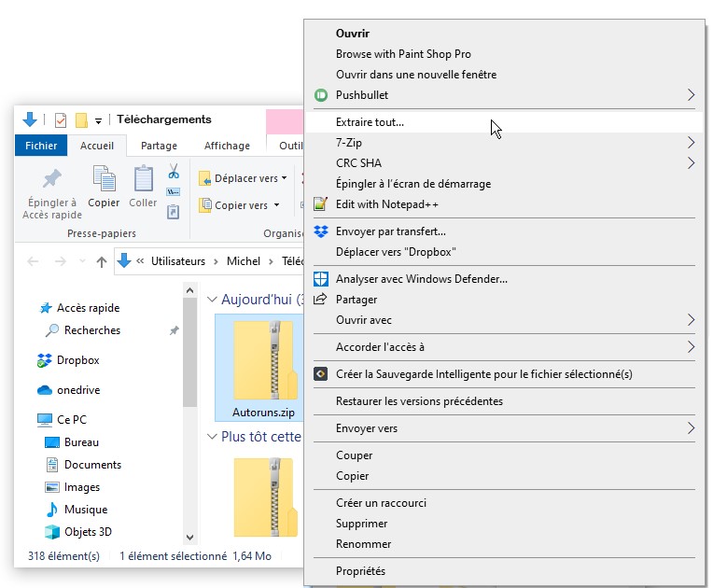Select Pushbullet in the context menu
713x588 pixels.
point(362,95)
